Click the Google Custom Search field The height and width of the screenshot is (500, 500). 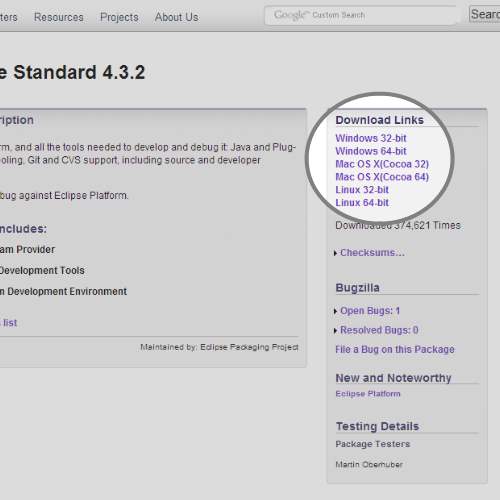361,15
